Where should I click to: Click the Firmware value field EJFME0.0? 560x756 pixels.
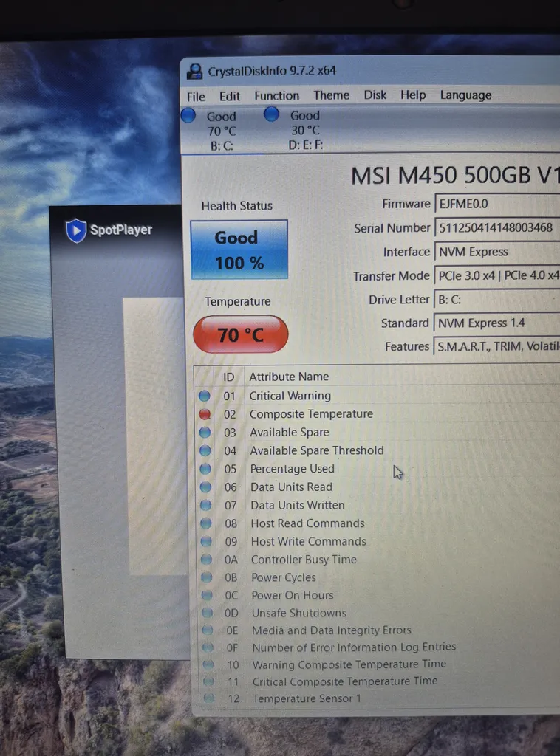495,204
